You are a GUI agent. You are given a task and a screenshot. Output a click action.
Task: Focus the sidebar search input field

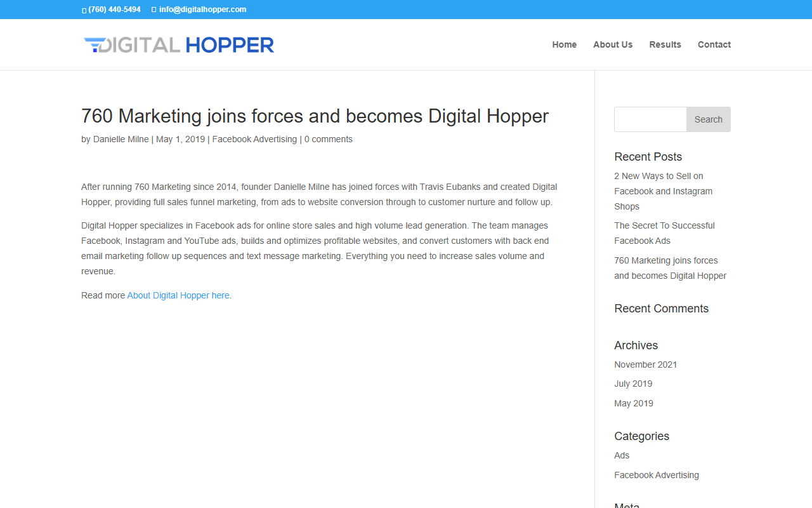[650, 119]
